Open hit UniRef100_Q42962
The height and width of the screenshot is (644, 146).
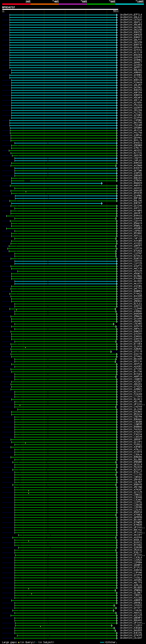point(131,27)
